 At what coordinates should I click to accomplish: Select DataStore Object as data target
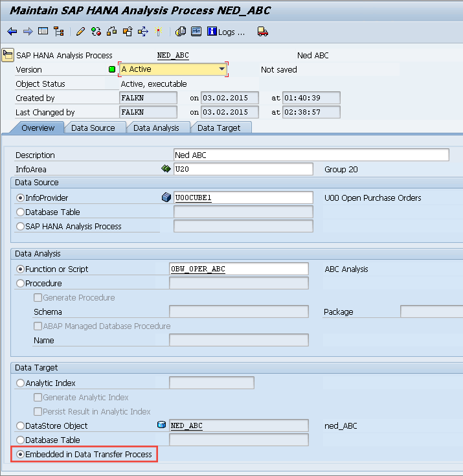[x=20, y=426]
